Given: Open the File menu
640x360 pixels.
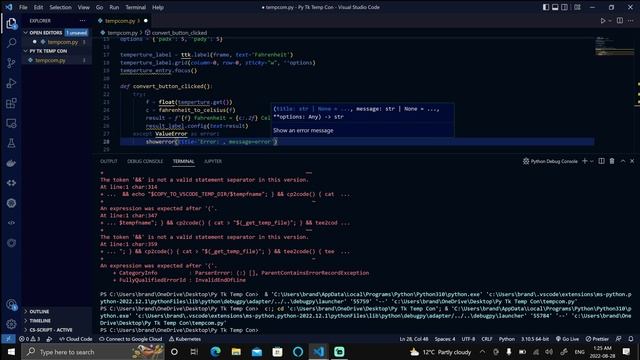Looking at the screenshot, I should 23,7.
